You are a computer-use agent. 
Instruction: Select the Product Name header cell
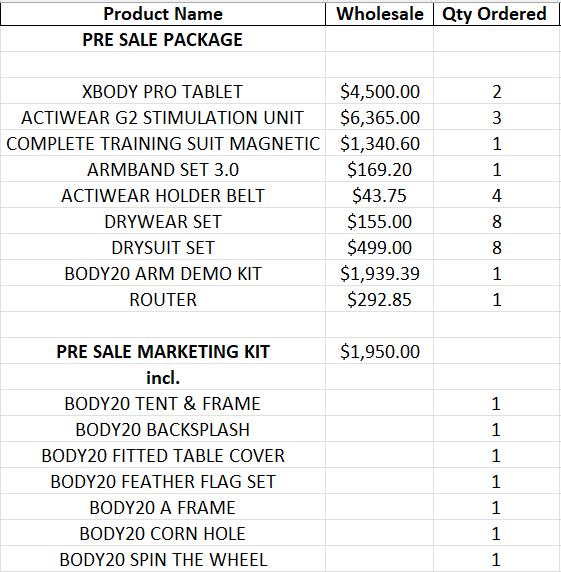163,14
